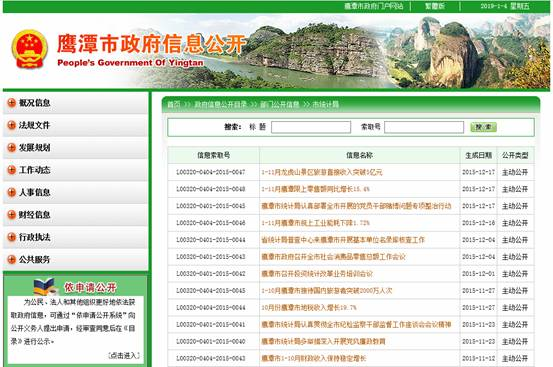553x367 pixels.
Task: Open the 公共服务 sidebar menu
Action: point(75,260)
